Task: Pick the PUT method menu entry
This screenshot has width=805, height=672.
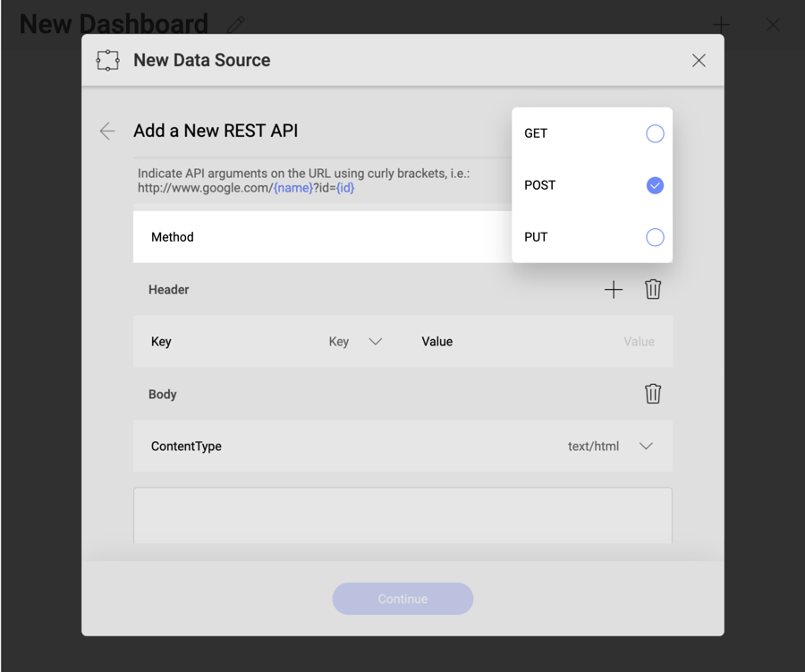Action: click(x=537, y=238)
